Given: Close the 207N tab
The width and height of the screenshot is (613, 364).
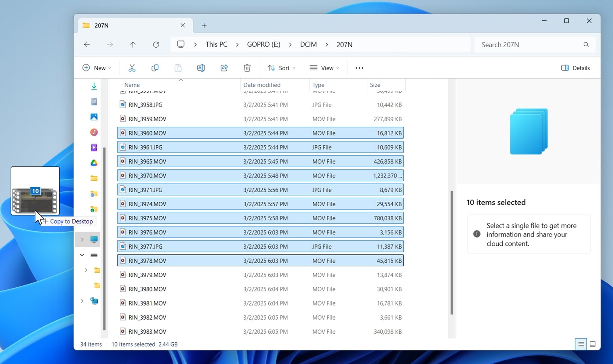Looking at the screenshot, I should 183,25.
